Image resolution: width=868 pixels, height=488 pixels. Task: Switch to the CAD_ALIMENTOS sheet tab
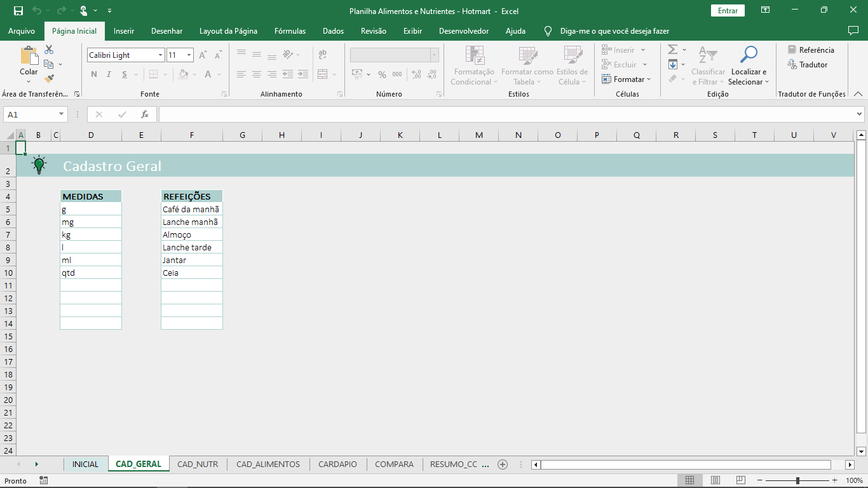(268, 464)
